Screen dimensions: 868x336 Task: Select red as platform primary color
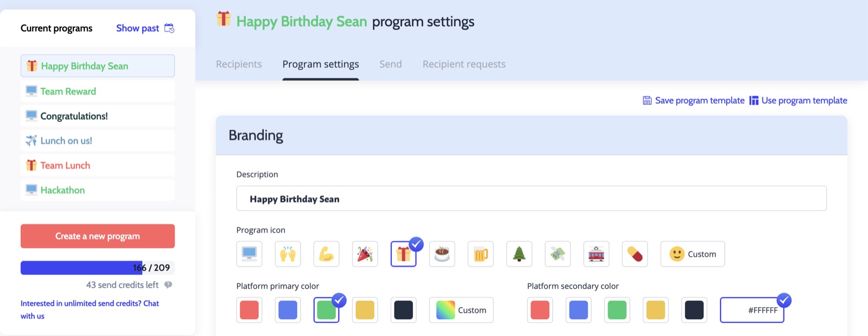[250, 310]
